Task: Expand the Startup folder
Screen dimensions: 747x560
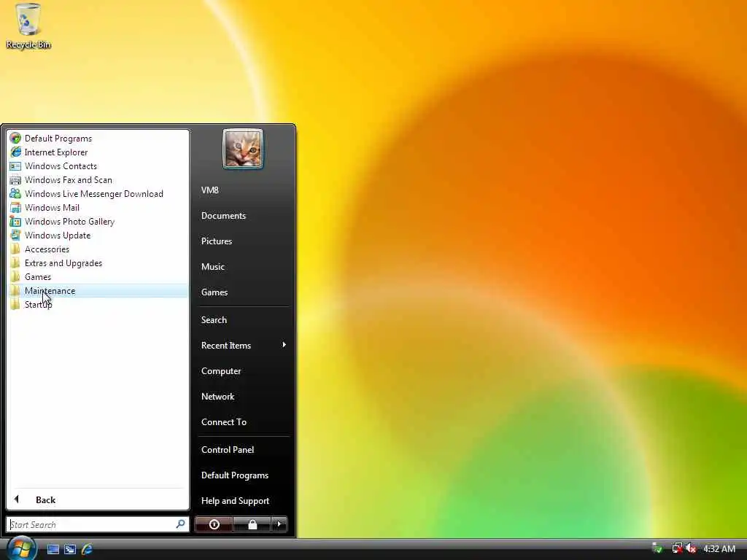Action: [98, 304]
